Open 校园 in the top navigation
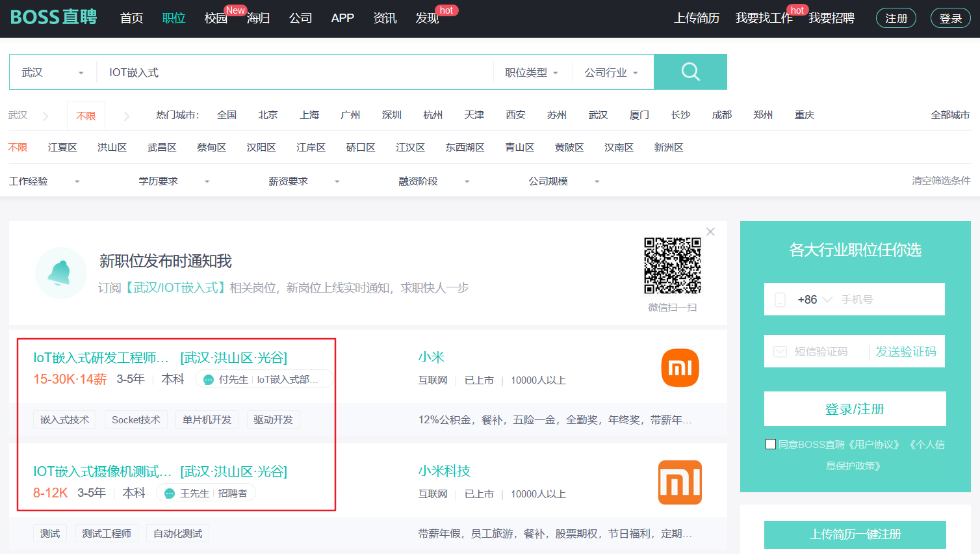Viewport: 980px width, 554px height. click(216, 18)
